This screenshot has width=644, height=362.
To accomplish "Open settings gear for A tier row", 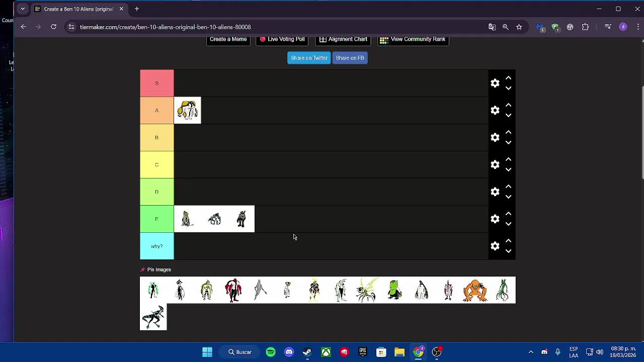I will coord(495,110).
